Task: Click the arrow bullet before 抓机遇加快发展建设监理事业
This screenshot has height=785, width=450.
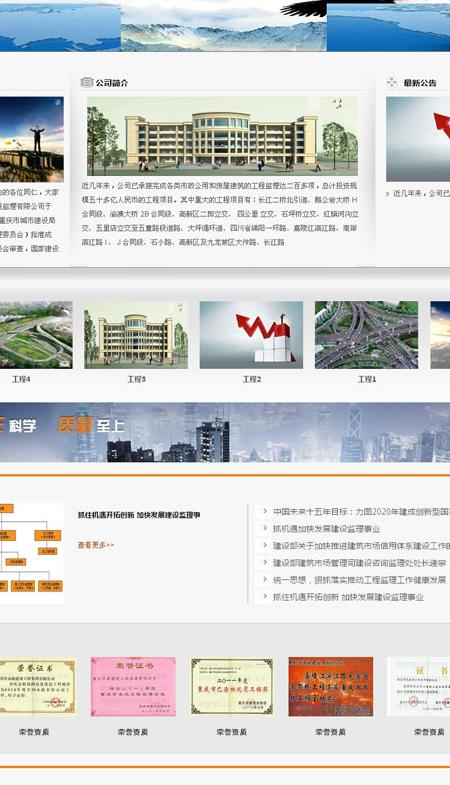Action: point(265,528)
